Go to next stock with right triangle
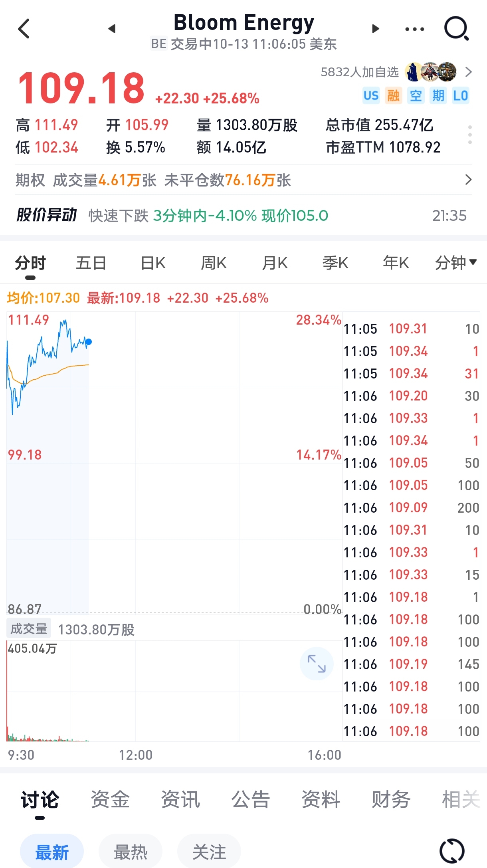487x868 pixels. (375, 29)
